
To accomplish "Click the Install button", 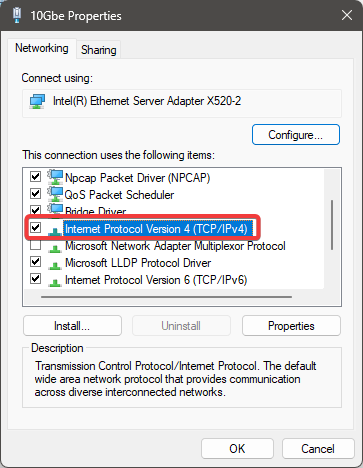I will 72,326.
